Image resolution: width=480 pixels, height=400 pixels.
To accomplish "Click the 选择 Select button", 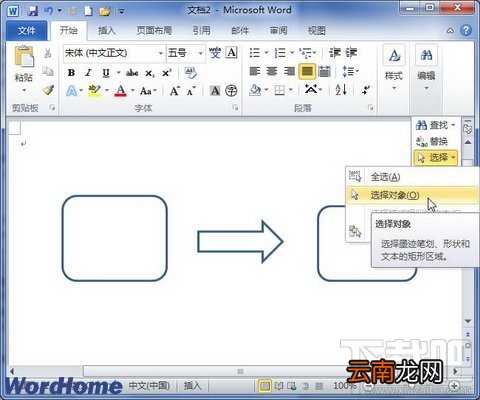I will pos(436,157).
